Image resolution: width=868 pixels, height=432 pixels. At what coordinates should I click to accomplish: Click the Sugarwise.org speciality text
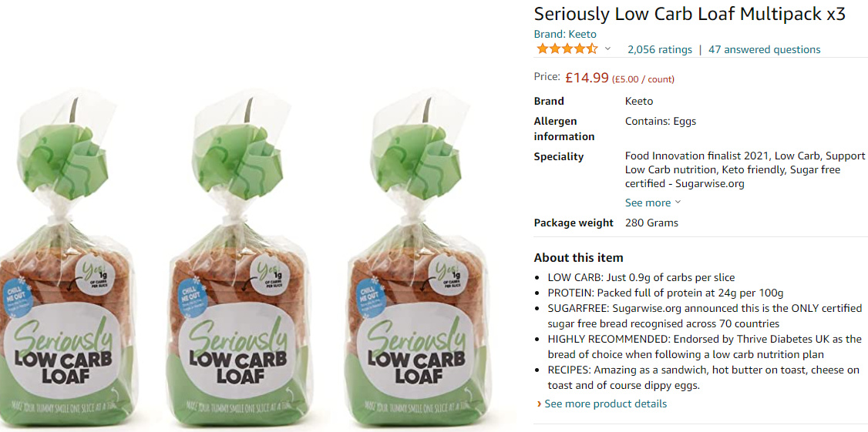(x=709, y=183)
